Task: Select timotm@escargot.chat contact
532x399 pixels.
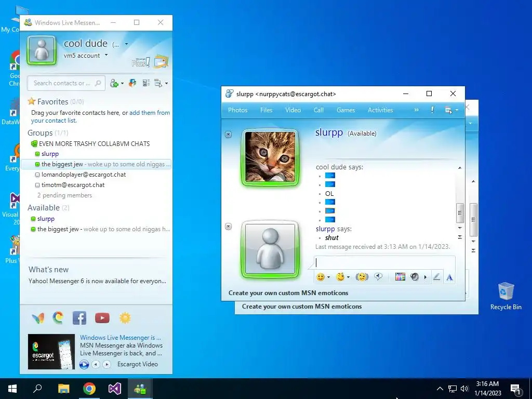Action: coord(73,185)
